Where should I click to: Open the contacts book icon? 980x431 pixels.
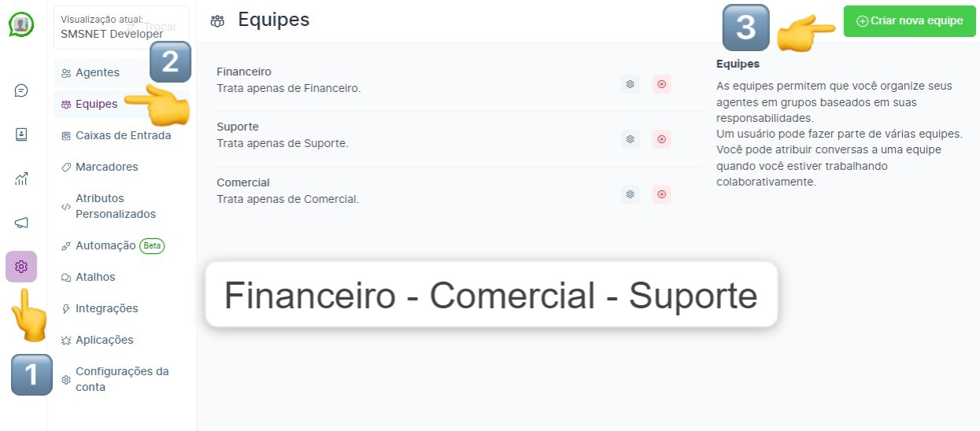21,134
